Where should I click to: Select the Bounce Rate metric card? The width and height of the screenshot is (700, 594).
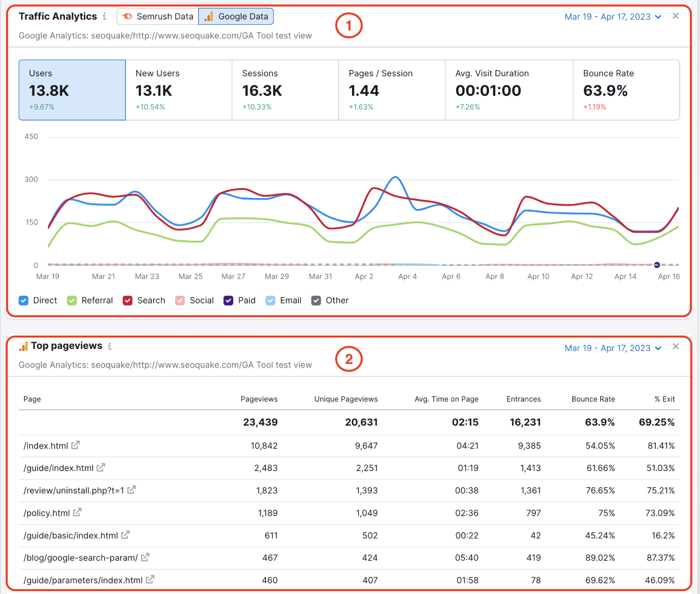(626, 90)
